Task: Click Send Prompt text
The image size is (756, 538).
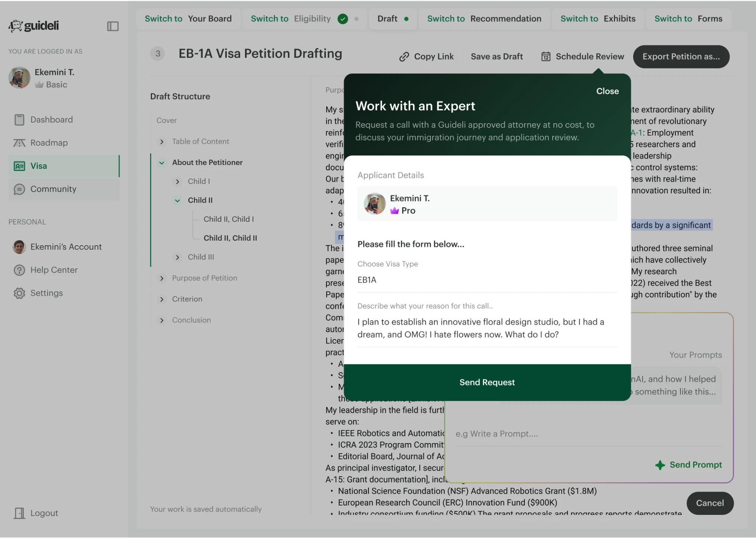Action: coord(696,465)
